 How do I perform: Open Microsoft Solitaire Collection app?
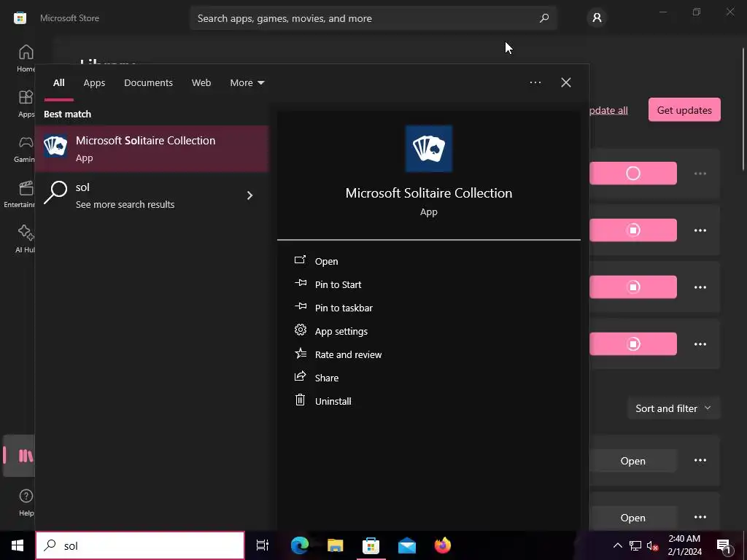pos(326,261)
